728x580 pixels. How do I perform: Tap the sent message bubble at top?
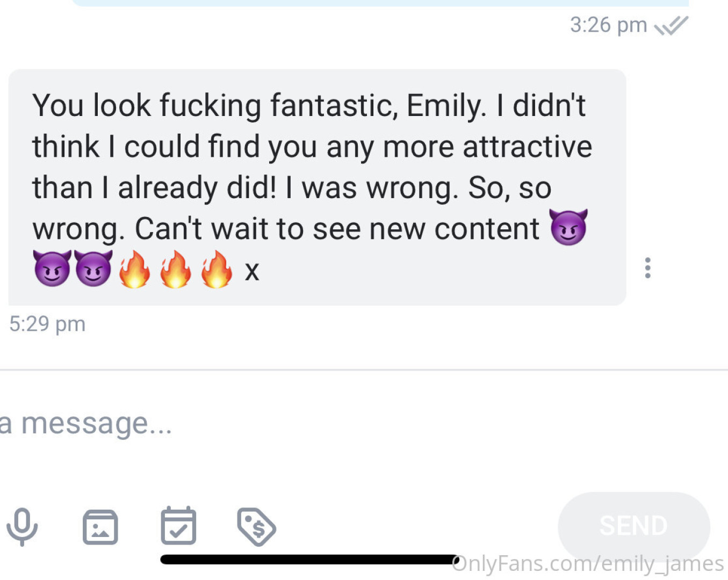tap(376, 3)
